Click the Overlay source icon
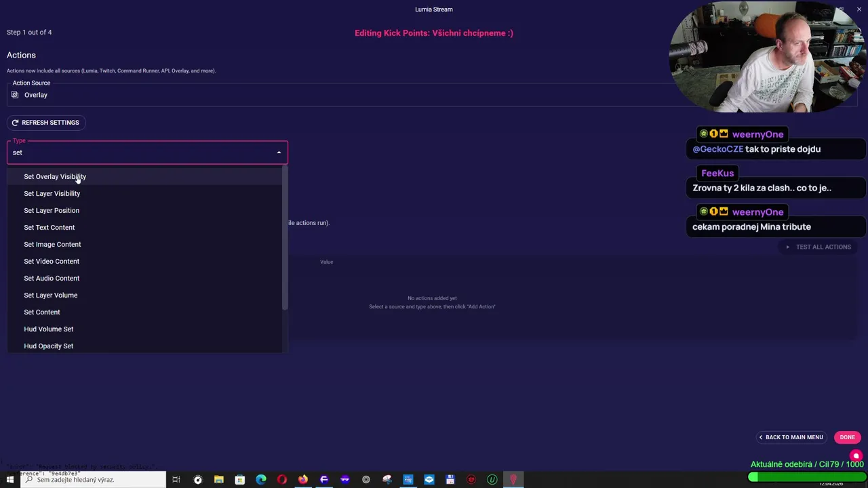Image resolution: width=868 pixels, height=488 pixels. 15,95
